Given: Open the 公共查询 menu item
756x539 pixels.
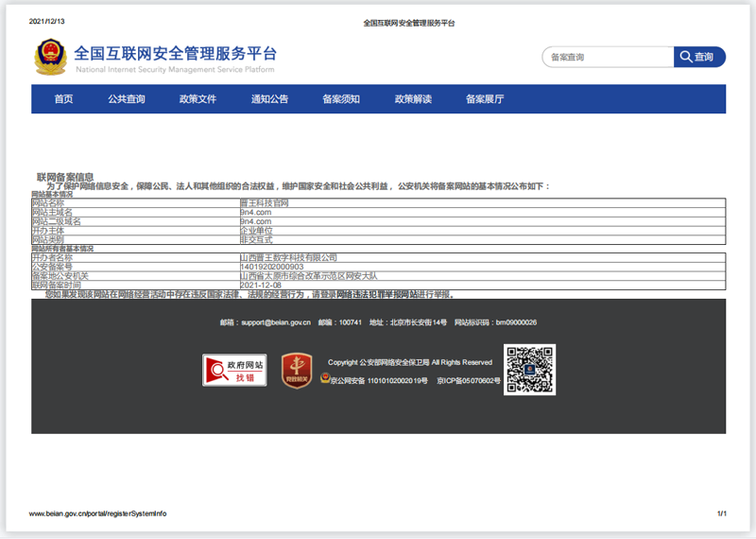Looking at the screenshot, I should pyautogui.click(x=127, y=99).
